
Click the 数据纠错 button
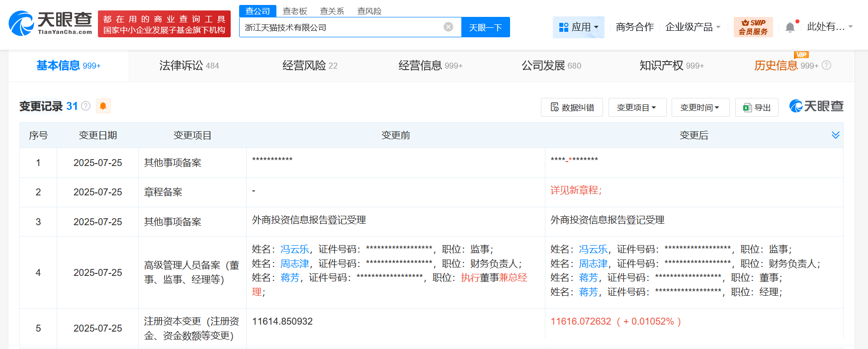[x=572, y=107]
